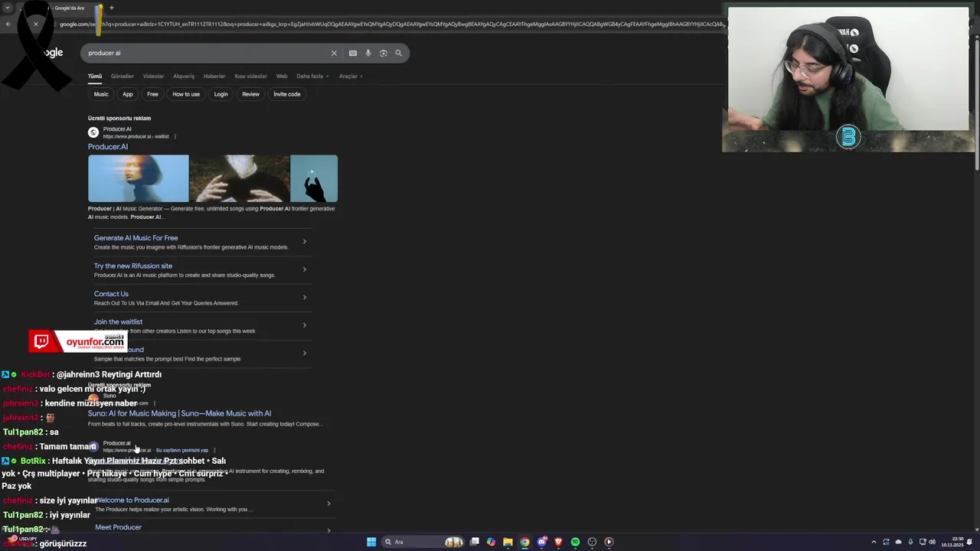The width and height of the screenshot is (980, 551).
Task: Open a new browser tab
Action: pos(111,8)
